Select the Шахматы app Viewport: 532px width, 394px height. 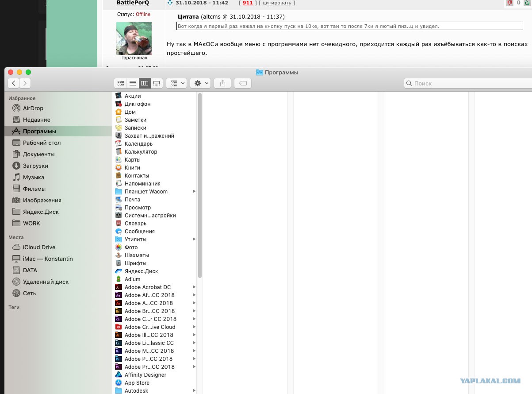[155, 255]
